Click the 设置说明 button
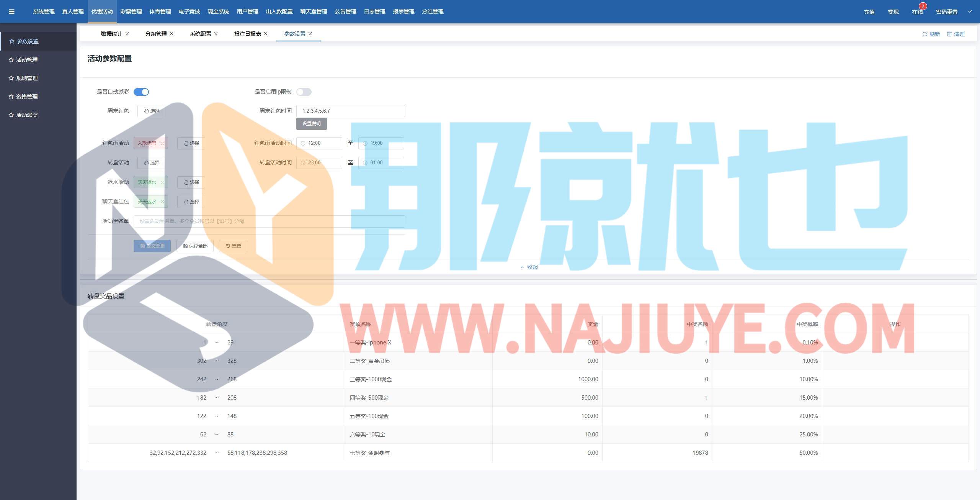The height and width of the screenshot is (500, 980). pyautogui.click(x=311, y=124)
